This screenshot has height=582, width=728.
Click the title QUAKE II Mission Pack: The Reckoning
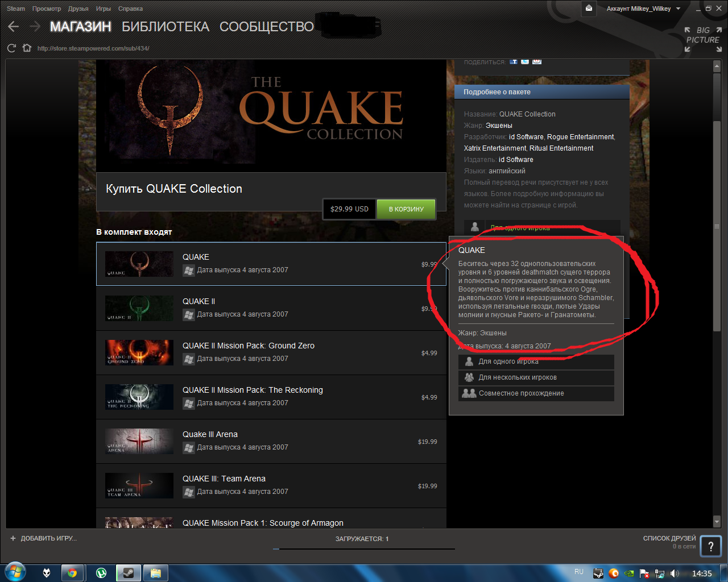[x=253, y=390]
